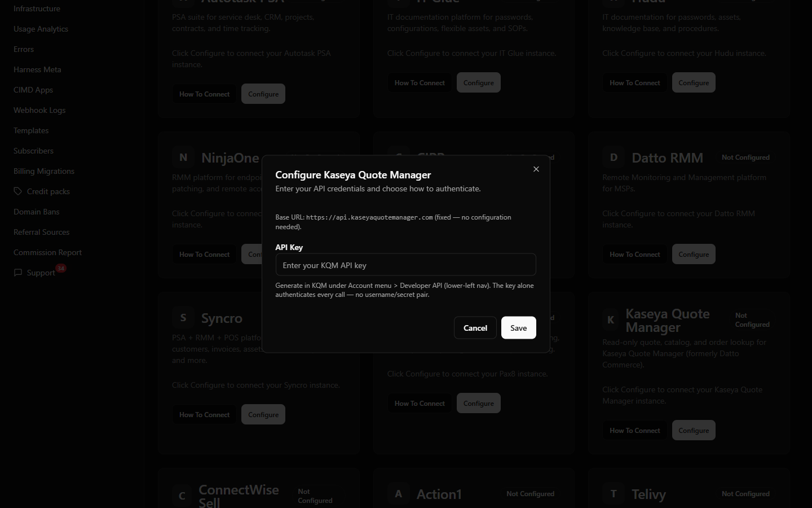Click How To Connect for Hudu
Screen dimensions: 812x508
[634, 83]
